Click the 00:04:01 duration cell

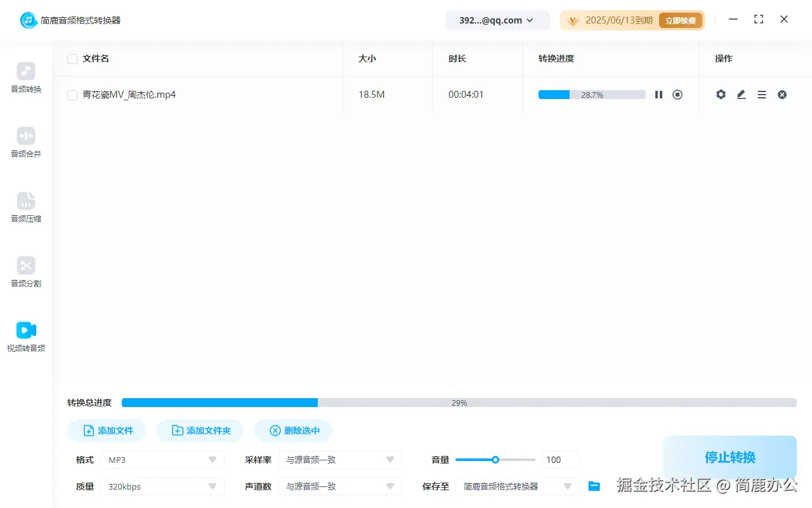[x=466, y=95]
